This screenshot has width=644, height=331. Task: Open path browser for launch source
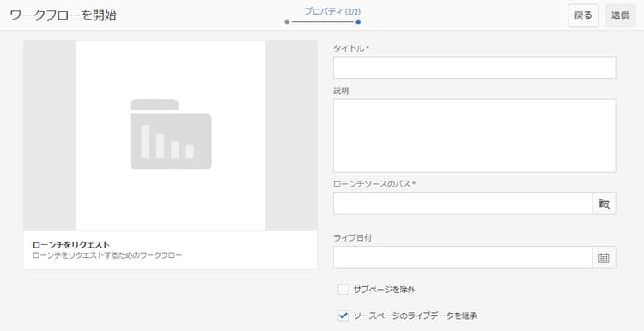(x=604, y=203)
